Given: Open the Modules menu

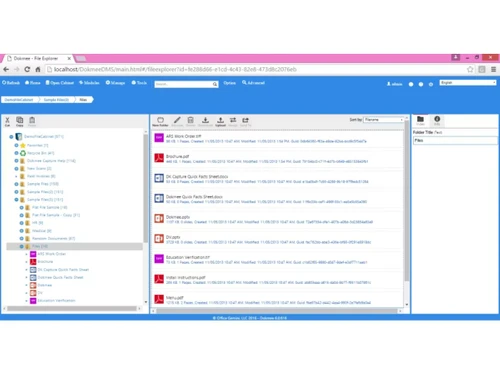Looking at the screenshot, I should [89, 83].
